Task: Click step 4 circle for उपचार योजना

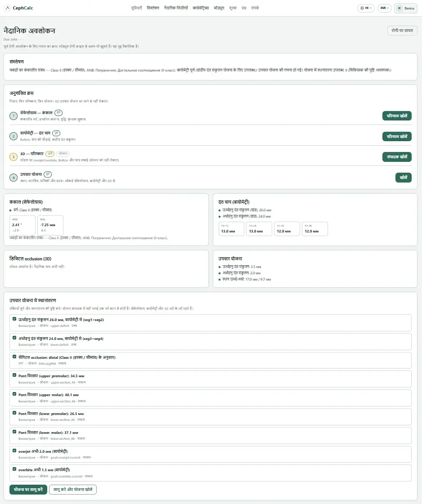Action: (13, 178)
